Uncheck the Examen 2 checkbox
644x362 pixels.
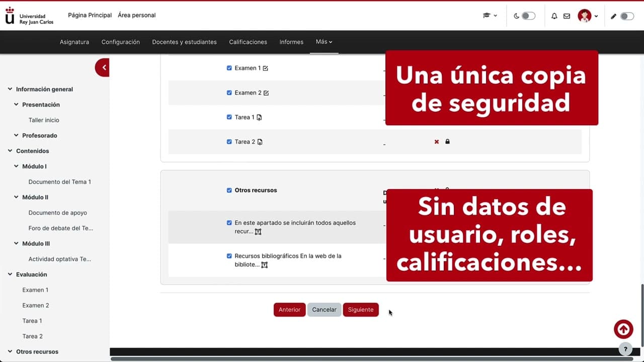pyautogui.click(x=229, y=93)
